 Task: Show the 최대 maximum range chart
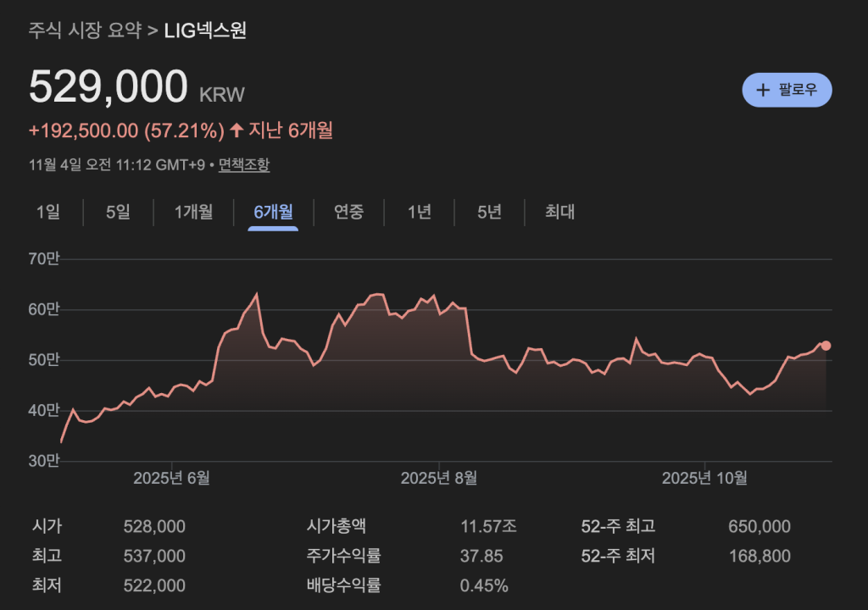coord(559,212)
